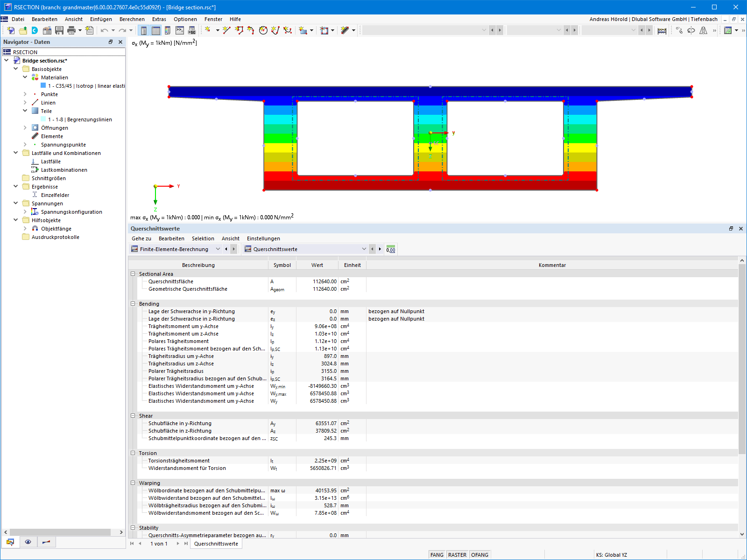Select the new element tool
Screen dimensions: 747x560
(345, 30)
